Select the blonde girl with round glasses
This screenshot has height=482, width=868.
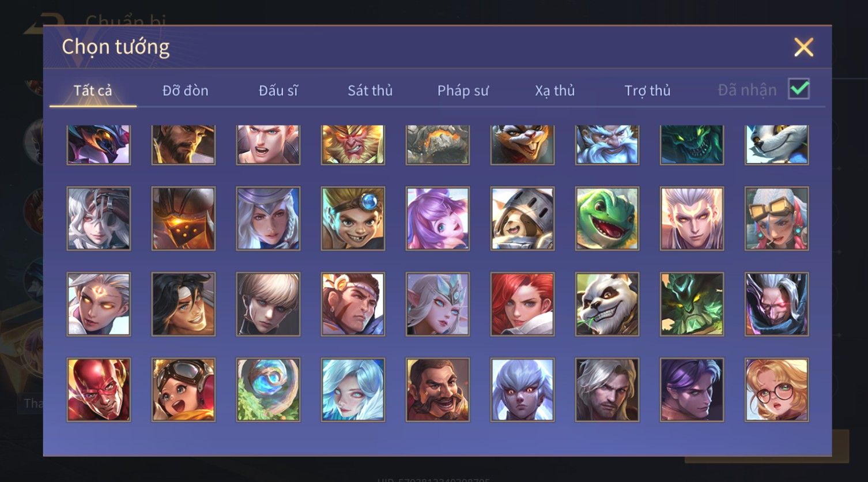(776, 390)
